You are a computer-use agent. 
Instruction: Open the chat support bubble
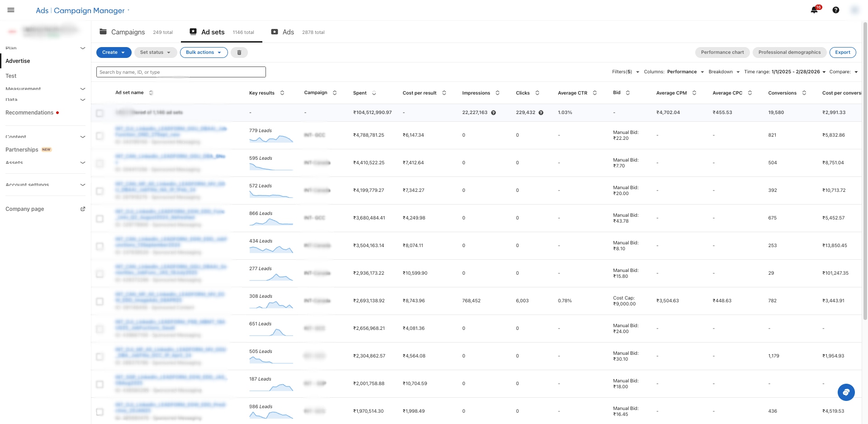(x=846, y=392)
